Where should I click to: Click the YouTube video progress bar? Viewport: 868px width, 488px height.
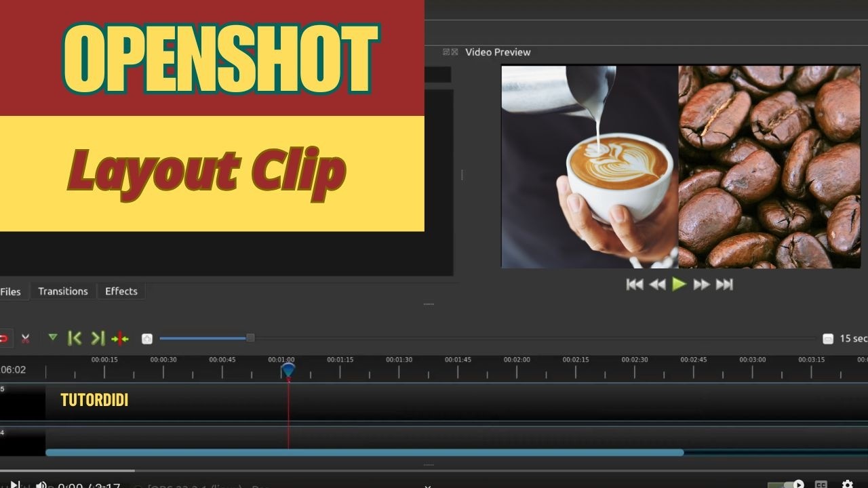(x=434, y=470)
